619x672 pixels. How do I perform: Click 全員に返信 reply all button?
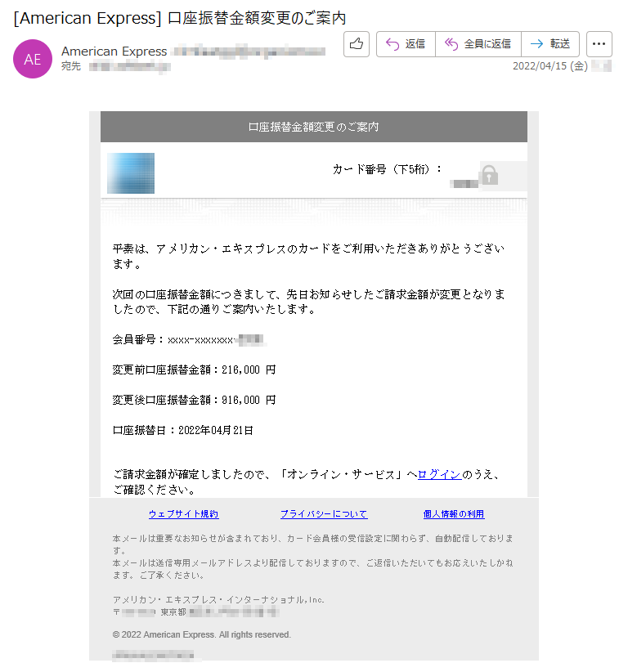pos(478,43)
